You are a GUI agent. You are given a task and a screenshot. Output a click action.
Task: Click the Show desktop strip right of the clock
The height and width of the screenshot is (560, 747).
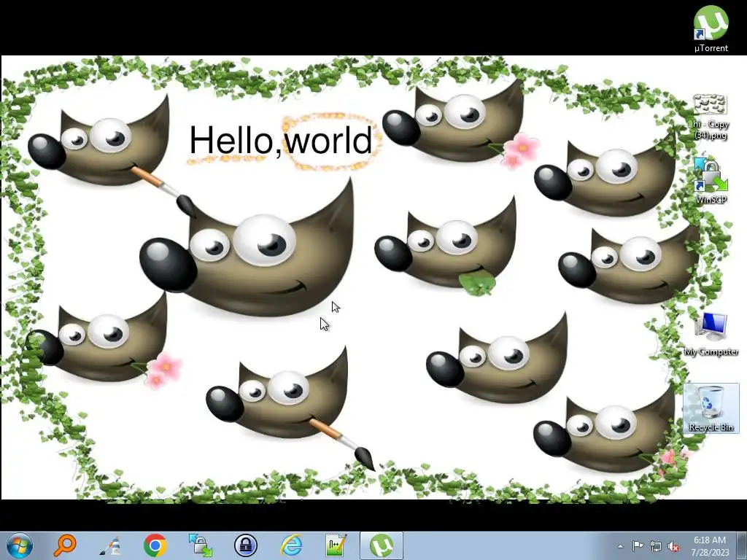(743, 546)
